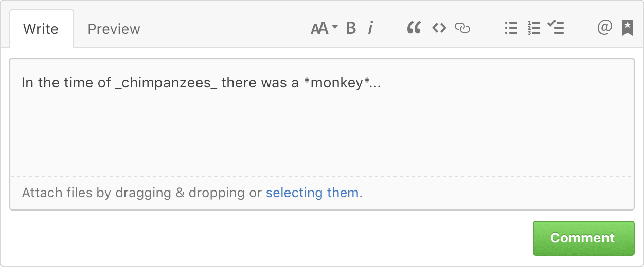This screenshot has width=644, height=267.
Task: Place cursor on the word "*monkey*"
Action: click(x=337, y=83)
